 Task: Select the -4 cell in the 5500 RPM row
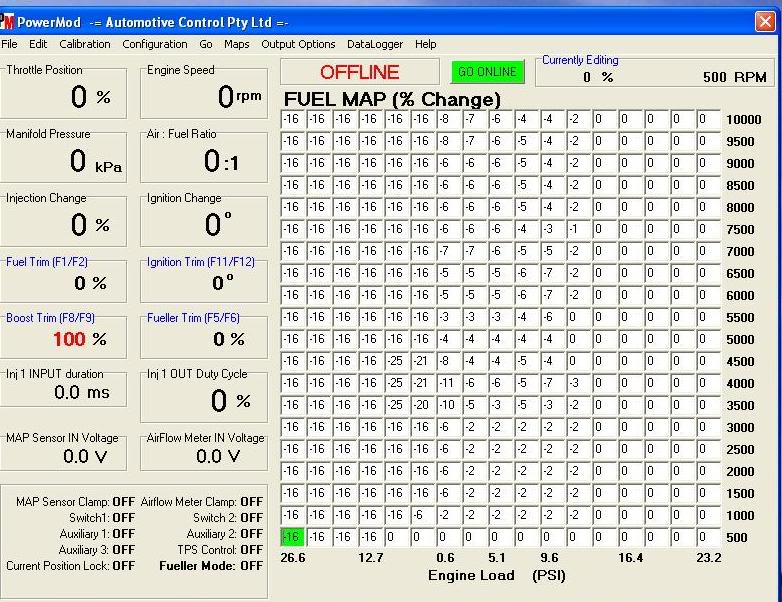click(x=526, y=317)
